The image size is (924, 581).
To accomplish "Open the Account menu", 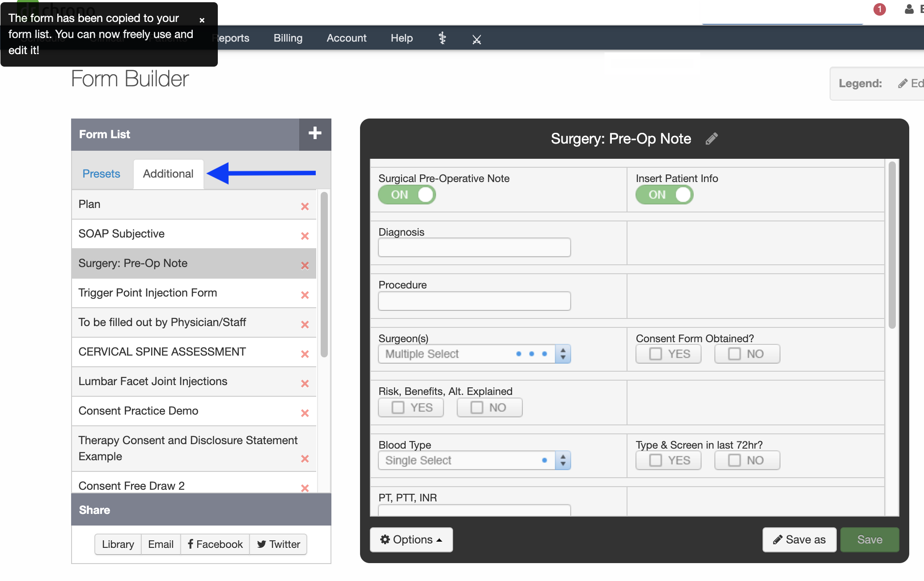I will coord(347,38).
